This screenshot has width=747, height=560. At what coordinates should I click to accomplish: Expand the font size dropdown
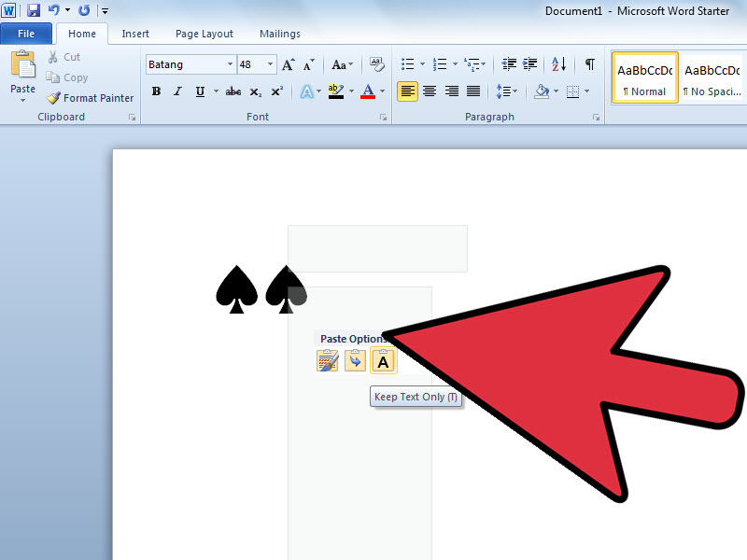[x=270, y=64]
